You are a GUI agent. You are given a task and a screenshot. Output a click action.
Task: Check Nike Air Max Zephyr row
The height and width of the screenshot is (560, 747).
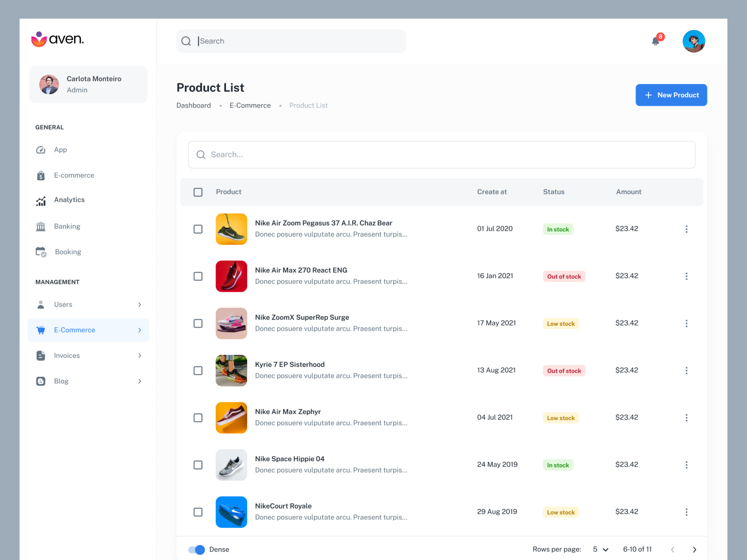[198, 418]
